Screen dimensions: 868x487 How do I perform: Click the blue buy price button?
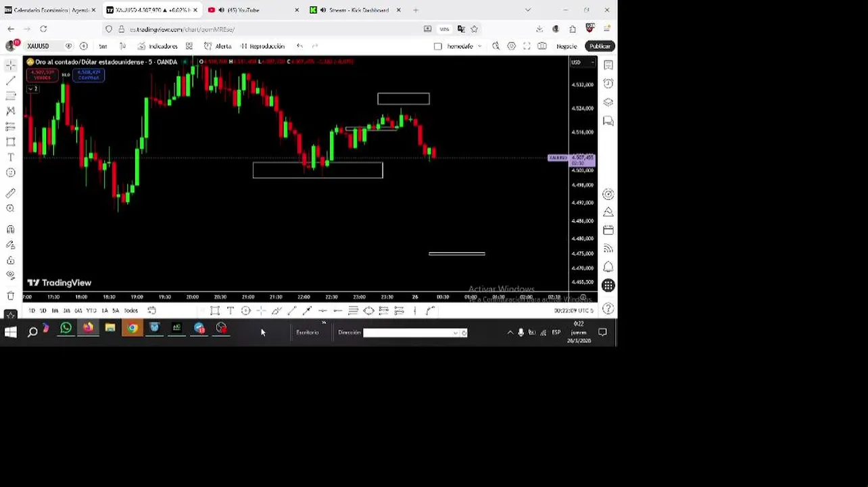(x=89, y=74)
